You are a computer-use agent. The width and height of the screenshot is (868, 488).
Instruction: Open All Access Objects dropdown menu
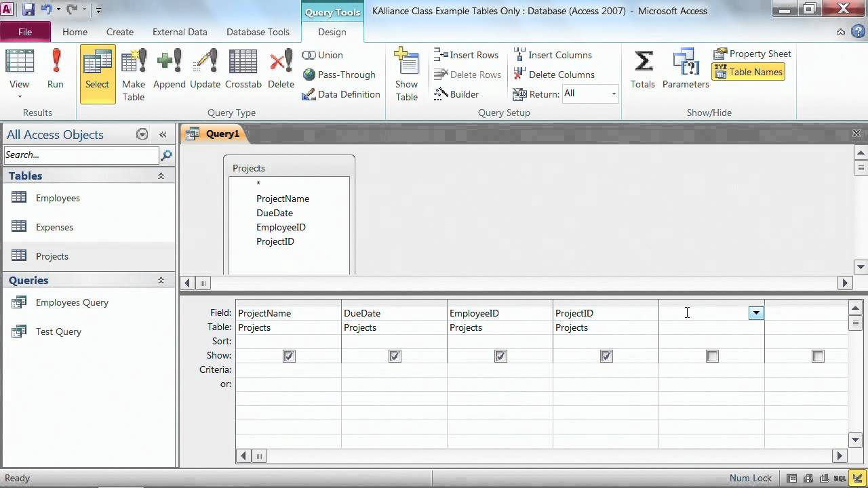(x=142, y=134)
